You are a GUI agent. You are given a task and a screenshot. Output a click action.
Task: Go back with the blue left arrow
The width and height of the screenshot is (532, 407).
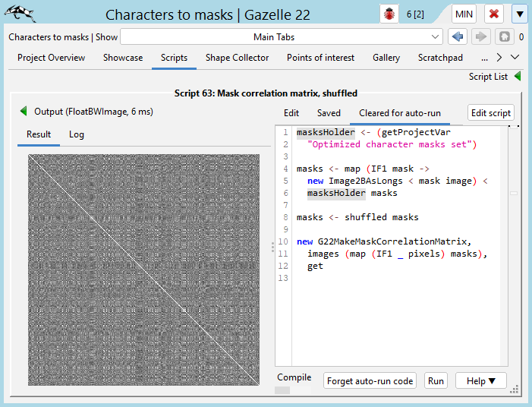point(457,36)
